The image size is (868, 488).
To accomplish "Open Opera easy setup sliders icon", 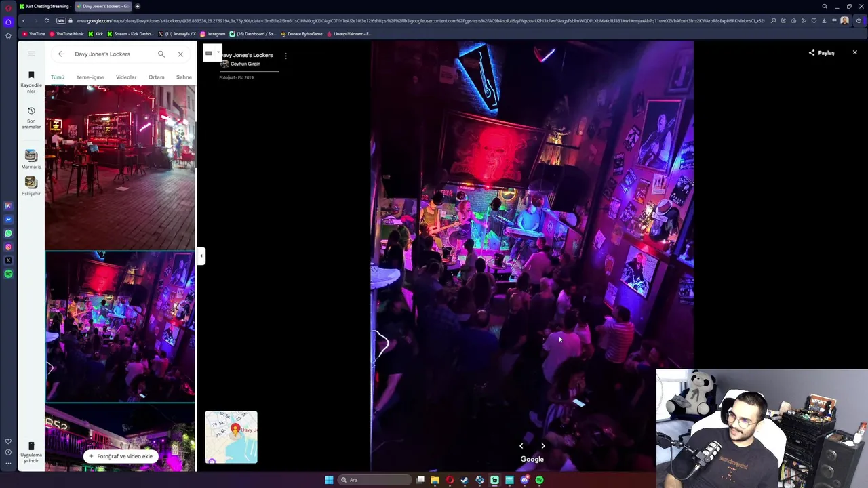I will click(834, 21).
